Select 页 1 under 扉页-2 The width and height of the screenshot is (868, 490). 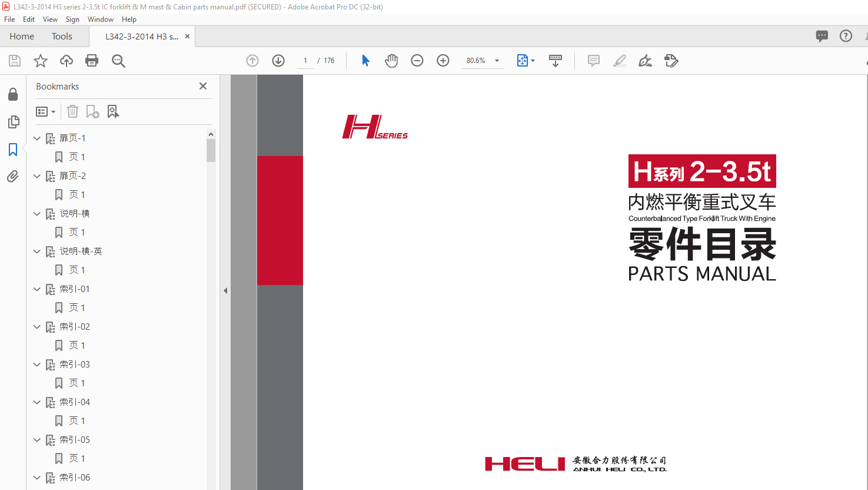pos(77,195)
